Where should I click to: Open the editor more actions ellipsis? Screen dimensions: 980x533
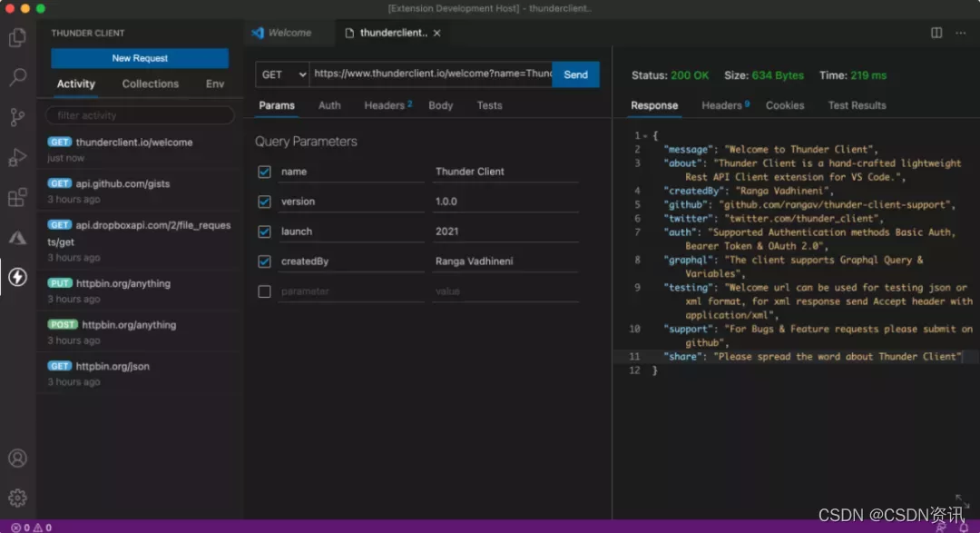(x=961, y=33)
